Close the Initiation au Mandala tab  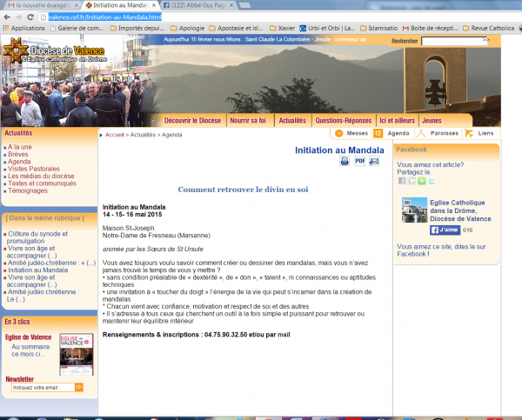pos(154,5)
